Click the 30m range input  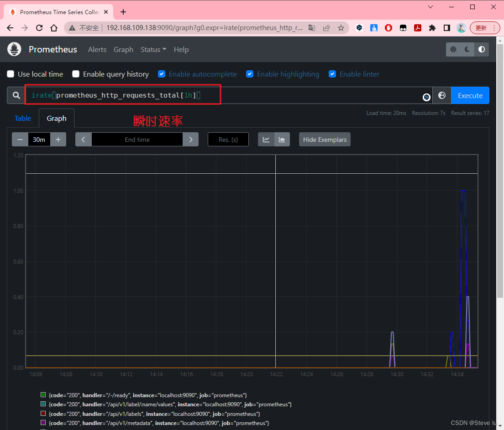pos(39,140)
